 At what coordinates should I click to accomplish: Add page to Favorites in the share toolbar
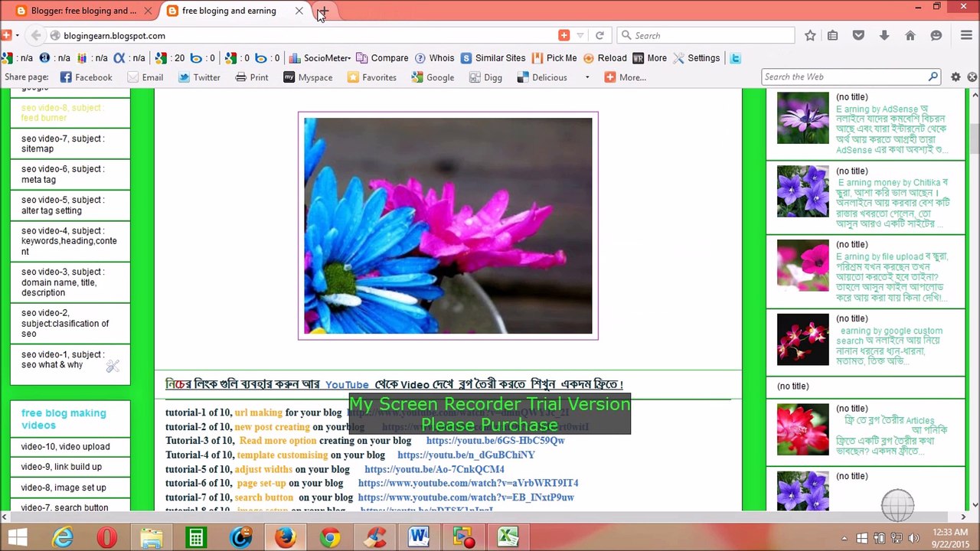[372, 77]
